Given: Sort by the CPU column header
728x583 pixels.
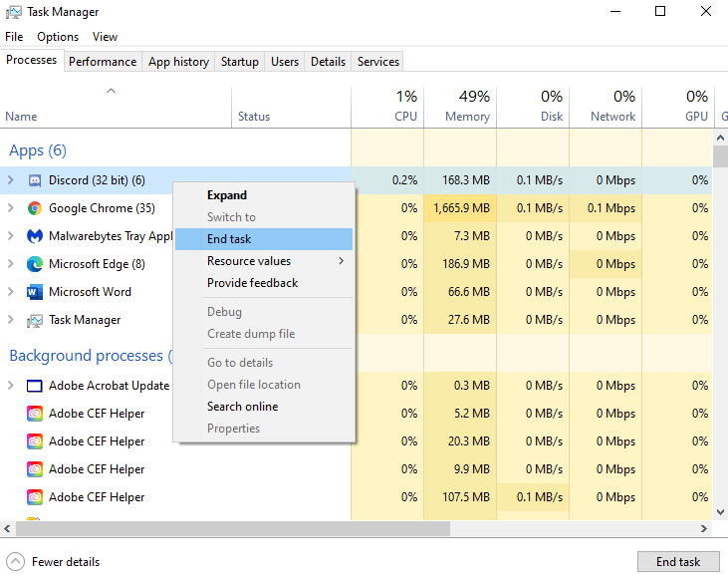Looking at the screenshot, I should coord(387,107).
